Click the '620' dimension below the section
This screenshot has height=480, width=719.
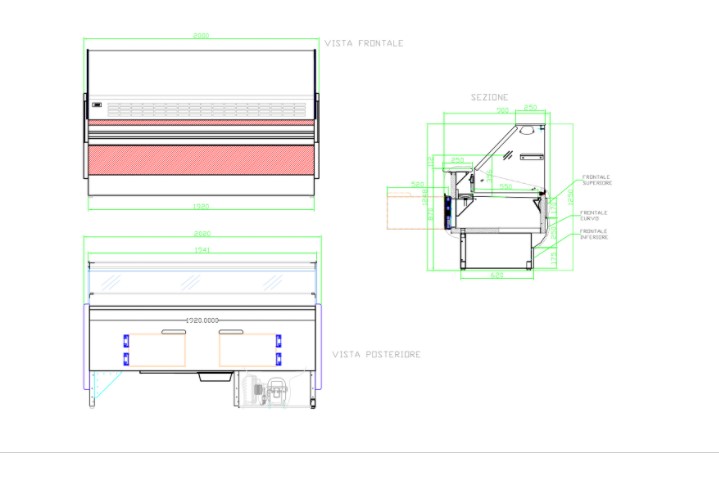(x=497, y=275)
